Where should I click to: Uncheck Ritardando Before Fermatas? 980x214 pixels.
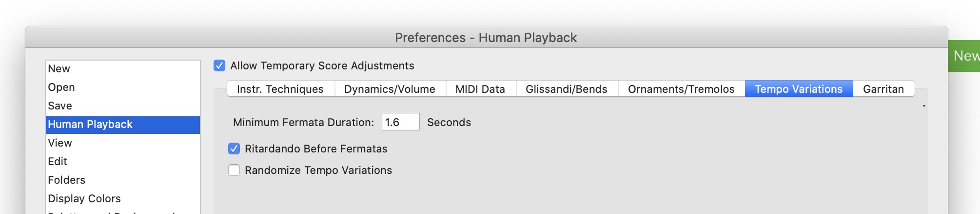coord(234,149)
